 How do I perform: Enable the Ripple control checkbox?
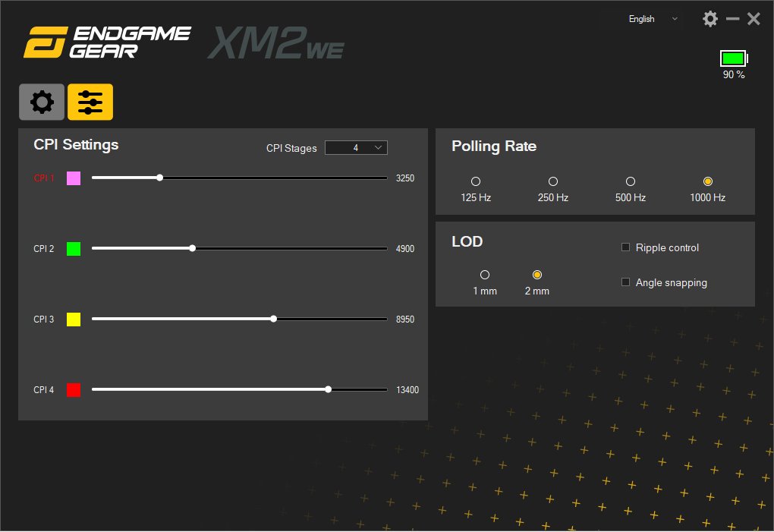[x=626, y=247]
